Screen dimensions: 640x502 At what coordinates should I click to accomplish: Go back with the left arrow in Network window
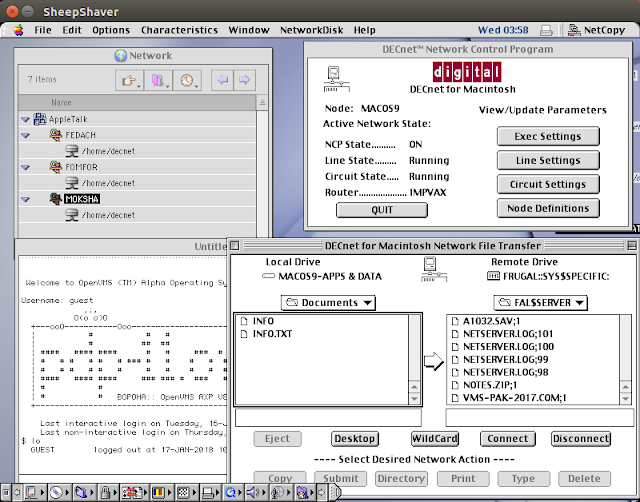click(x=222, y=80)
